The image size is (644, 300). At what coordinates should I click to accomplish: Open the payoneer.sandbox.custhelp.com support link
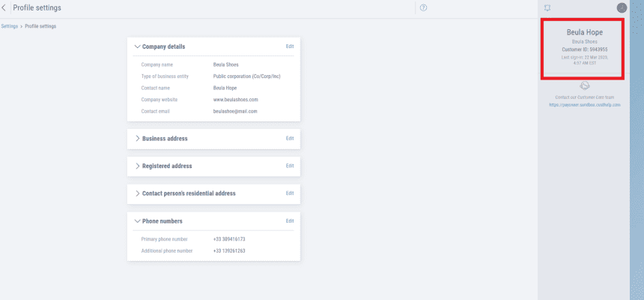point(585,105)
